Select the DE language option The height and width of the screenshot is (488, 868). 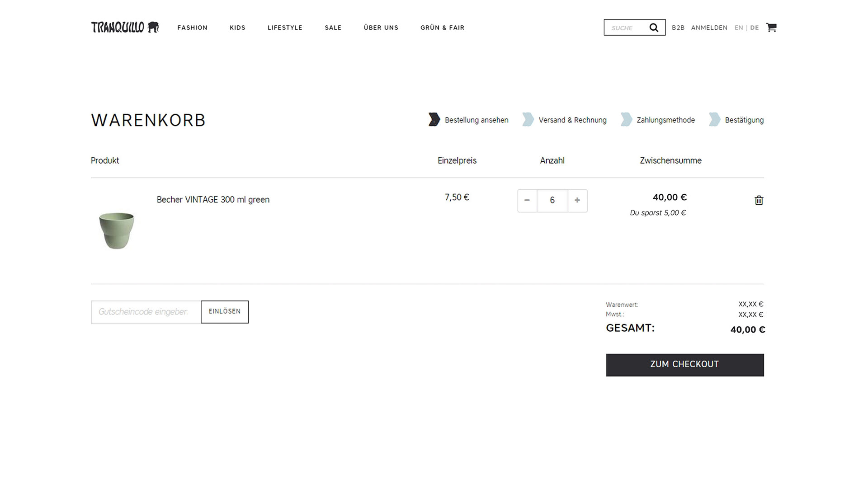(x=755, y=28)
